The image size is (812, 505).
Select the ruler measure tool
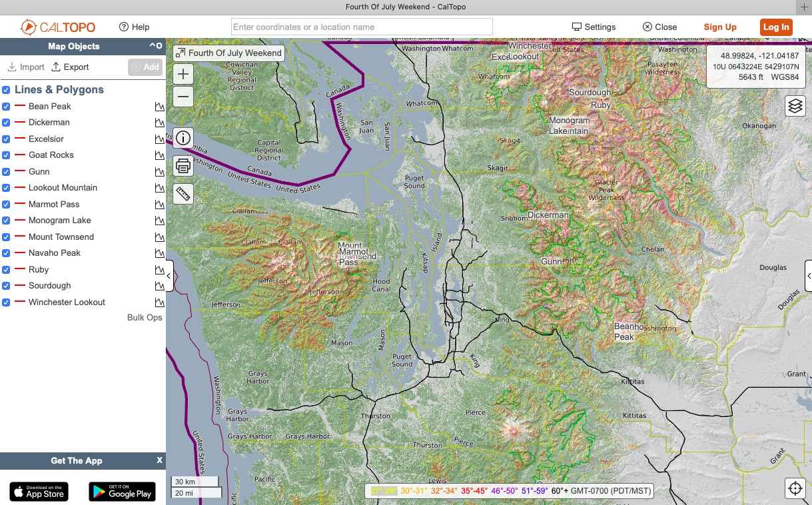(183, 194)
